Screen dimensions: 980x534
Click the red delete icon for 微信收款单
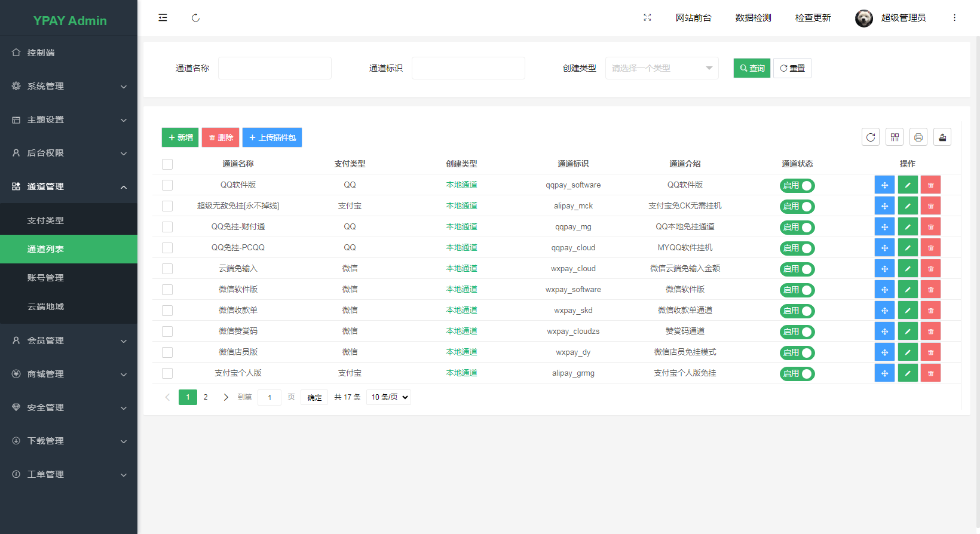point(930,311)
